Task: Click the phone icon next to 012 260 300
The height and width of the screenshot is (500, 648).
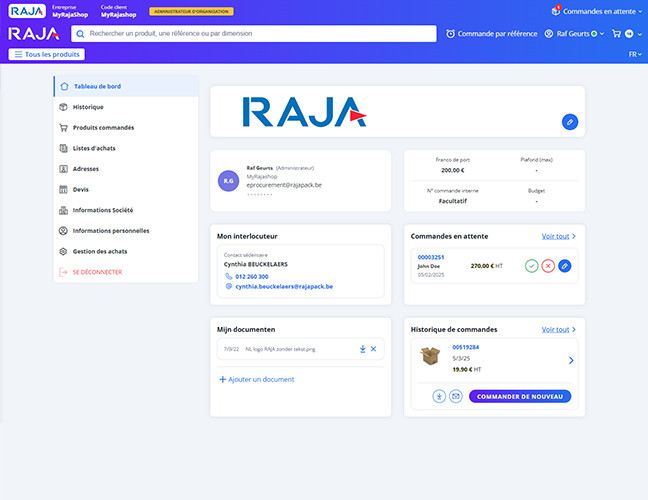Action: (229, 276)
